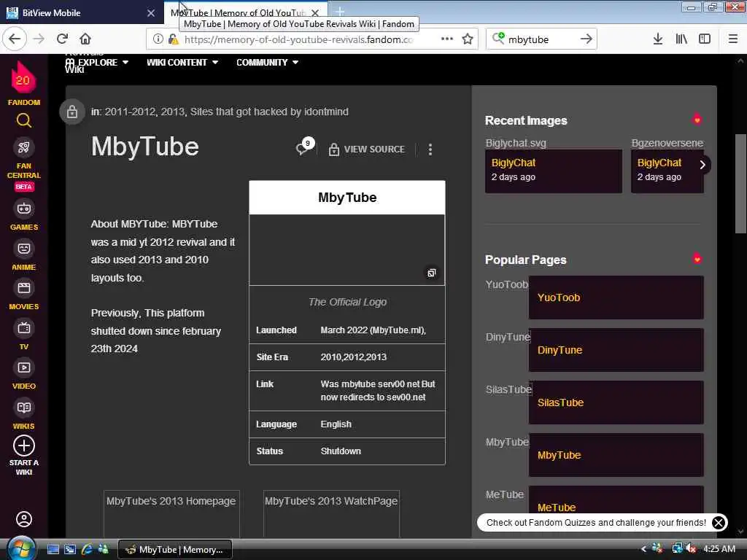Open the Windows Start orb
Image resolution: width=747 pixels, height=560 pixels.
[x=21, y=548]
